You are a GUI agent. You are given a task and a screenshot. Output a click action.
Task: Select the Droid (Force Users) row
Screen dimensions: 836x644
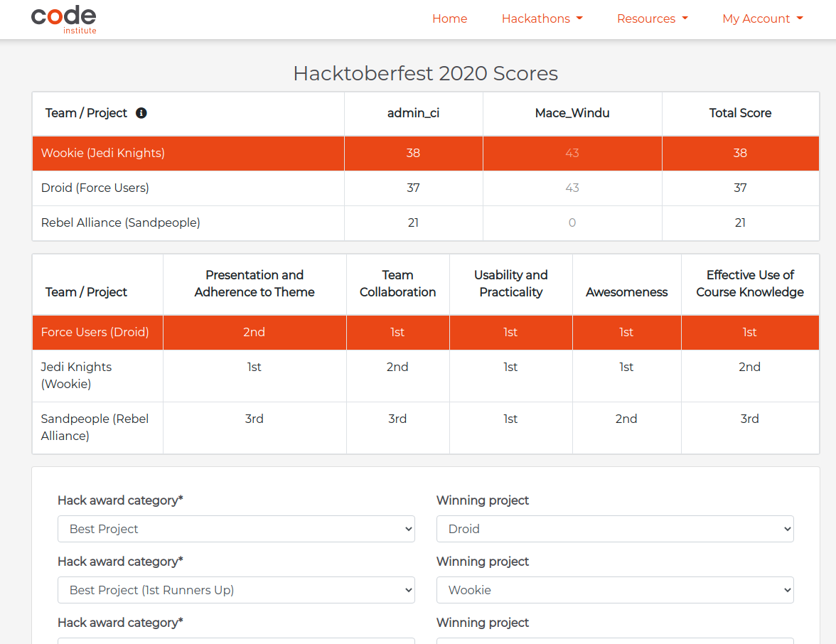tap(425, 188)
